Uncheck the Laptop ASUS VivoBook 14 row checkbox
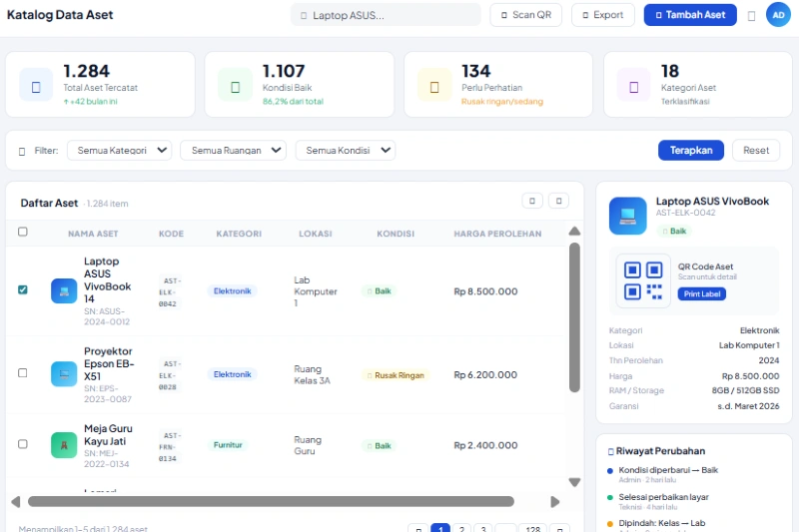Viewport: 799px width, 532px height. point(22,289)
